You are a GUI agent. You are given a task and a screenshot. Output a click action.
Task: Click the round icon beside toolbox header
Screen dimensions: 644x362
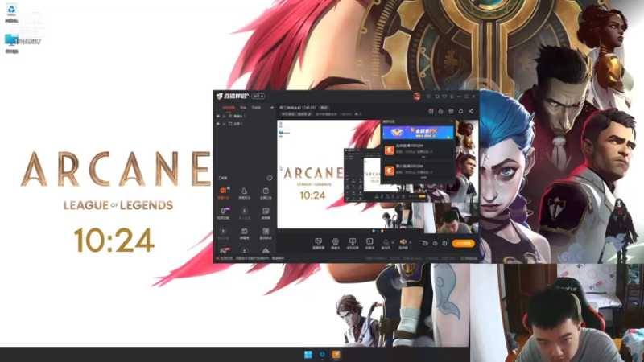click(x=270, y=178)
